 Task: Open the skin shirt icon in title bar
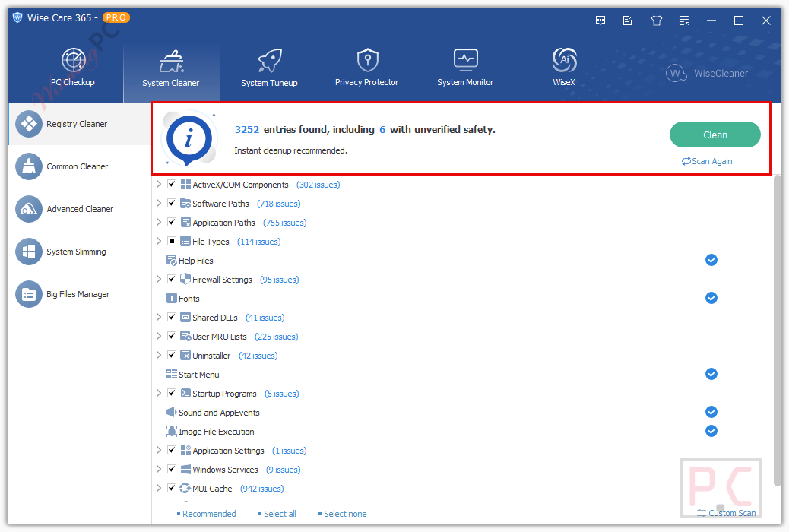(x=656, y=21)
